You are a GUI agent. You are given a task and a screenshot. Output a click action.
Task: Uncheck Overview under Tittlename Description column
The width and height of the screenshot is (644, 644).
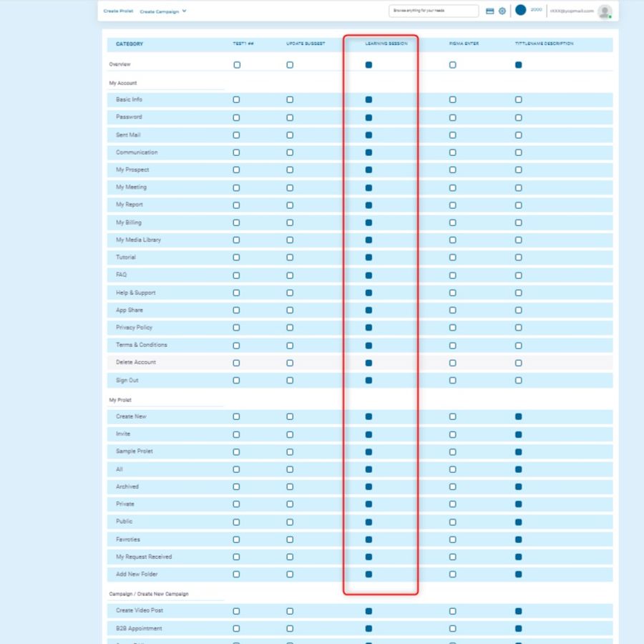518,64
